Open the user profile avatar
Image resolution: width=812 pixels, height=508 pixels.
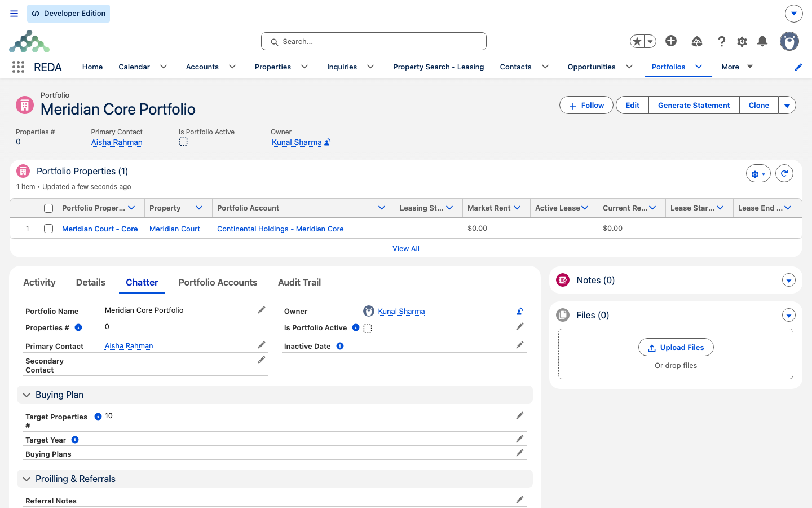[x=789, y=41]
